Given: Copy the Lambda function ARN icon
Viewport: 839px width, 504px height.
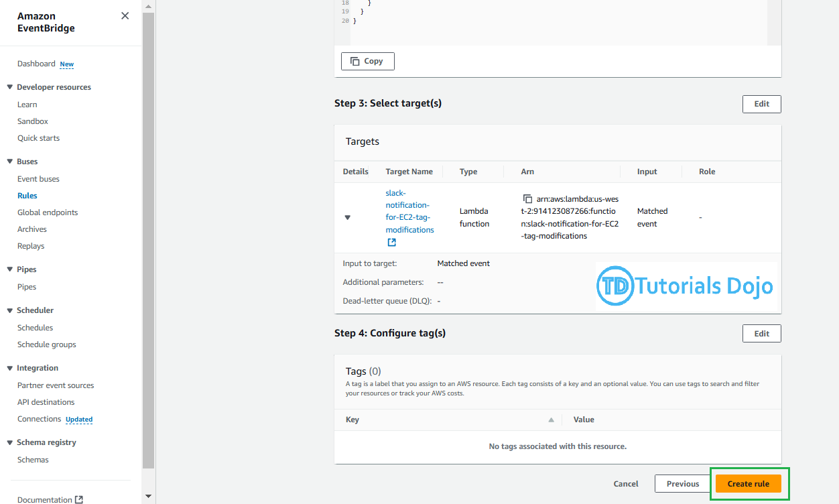Looking at the screenshot, I should coord(527,199).
